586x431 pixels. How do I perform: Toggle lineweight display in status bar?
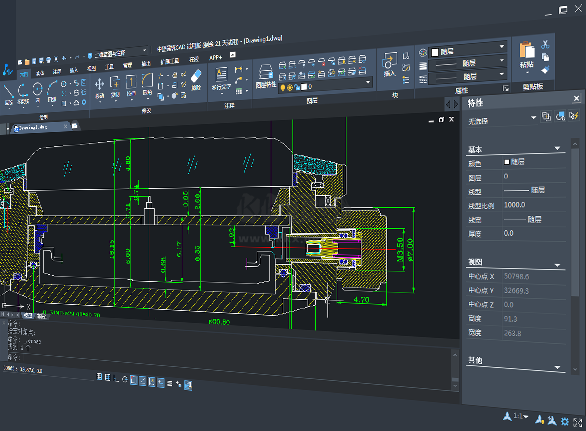click(x=170, y=383)
